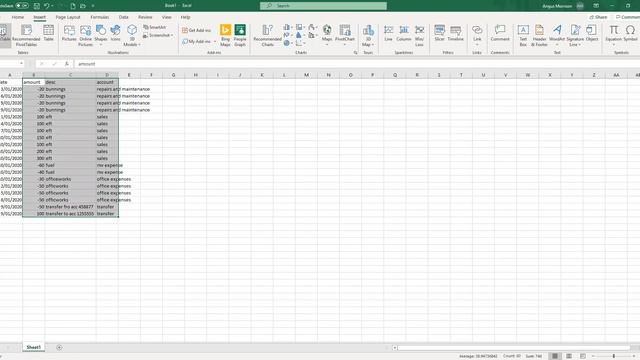
Task: Click the Get Add-ins button
Action: [197, 30]
